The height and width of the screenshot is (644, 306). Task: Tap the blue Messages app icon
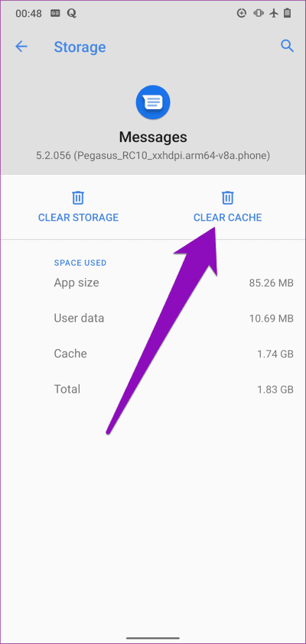(153, 102)
